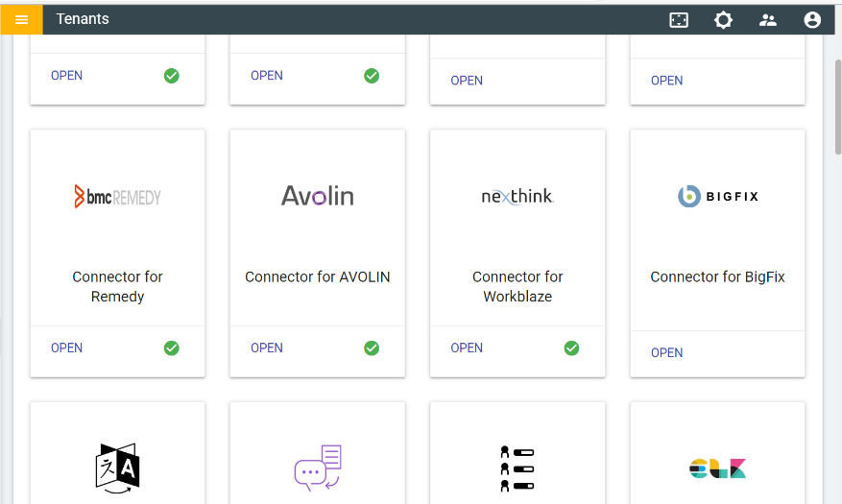Click the vertical page scrollbar thumb

[838, 108]
